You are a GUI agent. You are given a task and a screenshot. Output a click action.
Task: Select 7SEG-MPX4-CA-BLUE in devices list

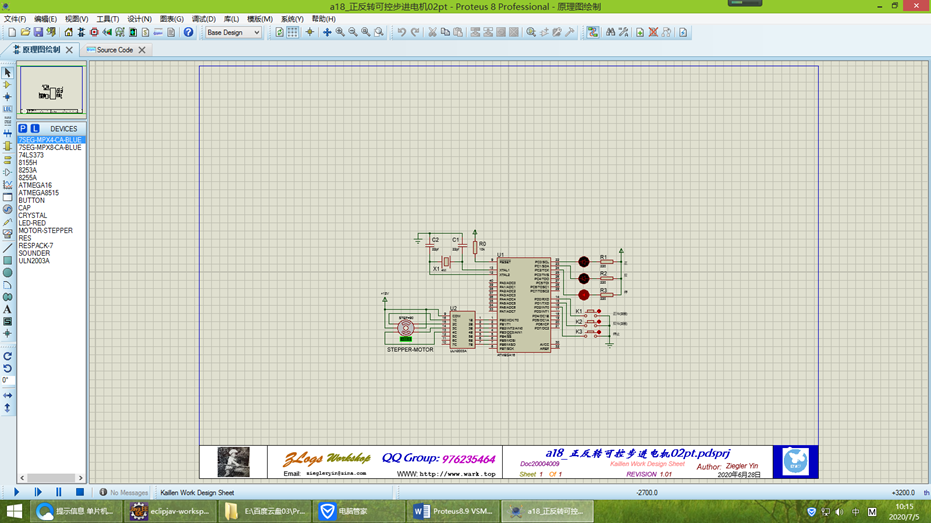coord(50,140)
